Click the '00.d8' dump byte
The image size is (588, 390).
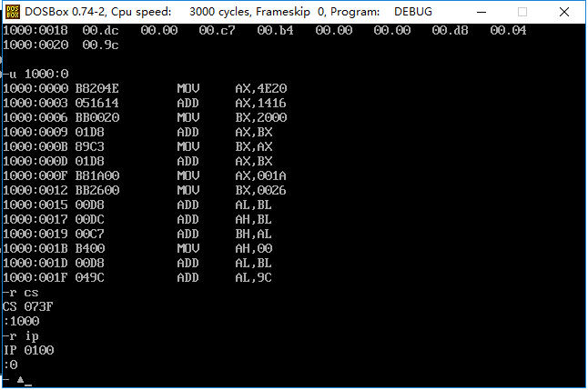[450, 30]
